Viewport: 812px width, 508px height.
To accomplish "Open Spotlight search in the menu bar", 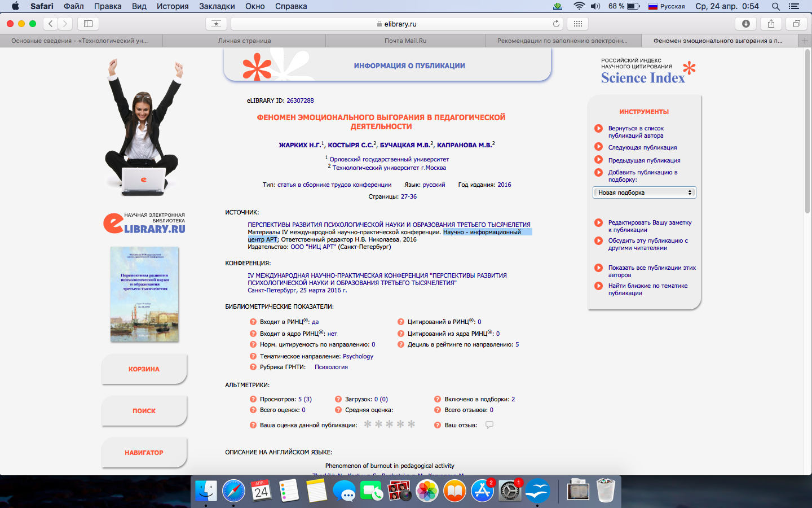I will point(776,6).
